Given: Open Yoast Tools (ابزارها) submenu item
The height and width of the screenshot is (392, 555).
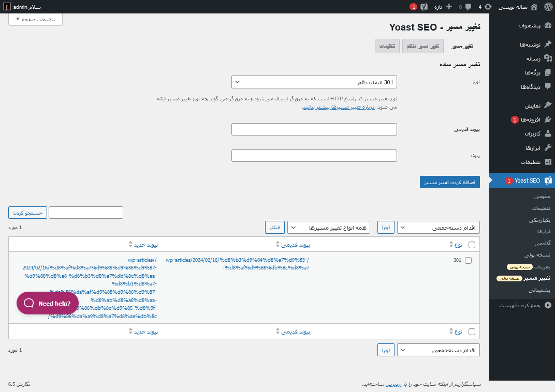Looking at the screenshot, I should tap(544, 232).
